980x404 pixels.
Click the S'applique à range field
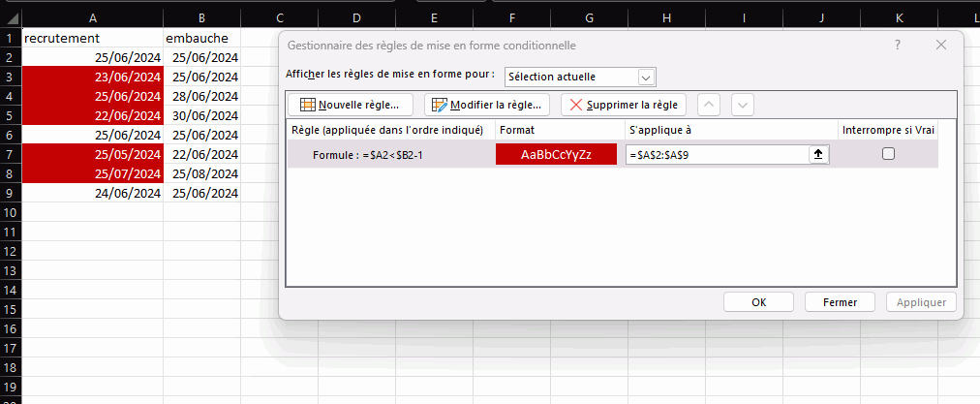click(x=718, y=154)
